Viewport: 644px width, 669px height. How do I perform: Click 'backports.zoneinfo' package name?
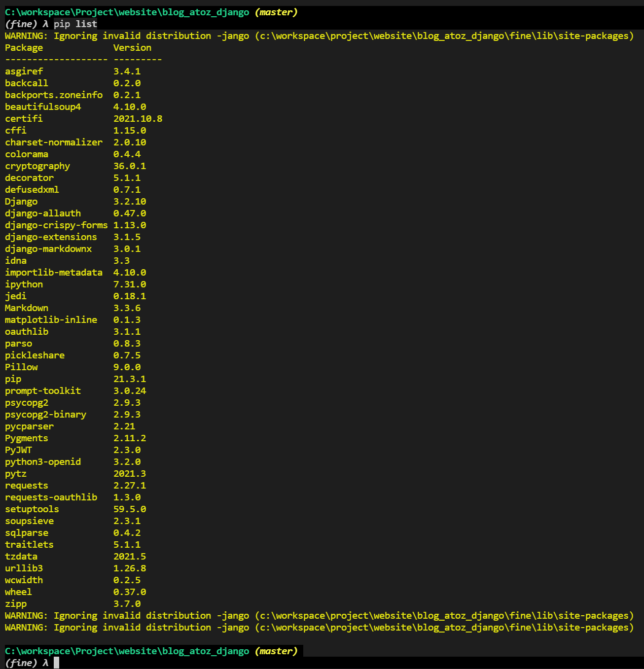[54, 95]
